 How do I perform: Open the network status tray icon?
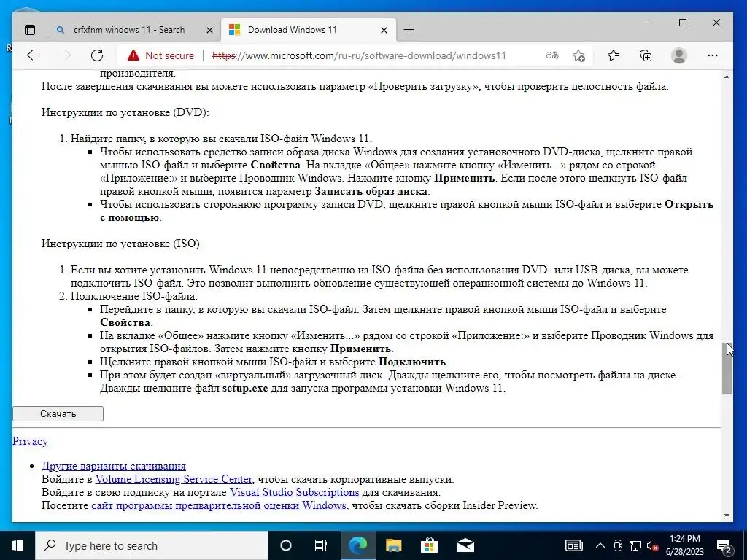[635, 545]
